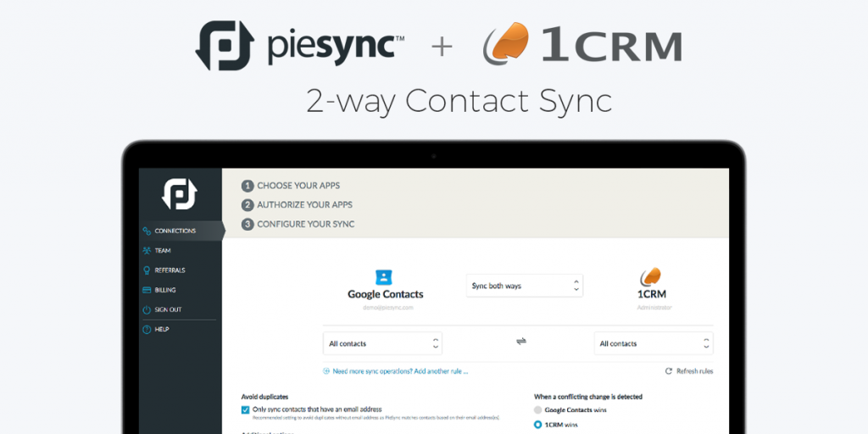Viewport: 868px width, 434px height.
Task: Click the PieSync logo in the sidebar
Action: 180,194
